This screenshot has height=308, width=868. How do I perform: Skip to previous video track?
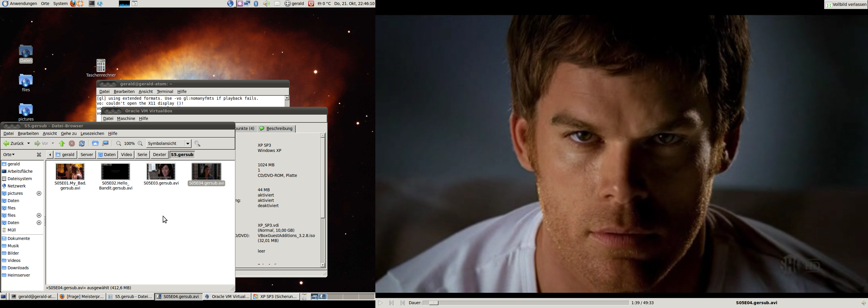pyautogui.click(x=391, y=303)
